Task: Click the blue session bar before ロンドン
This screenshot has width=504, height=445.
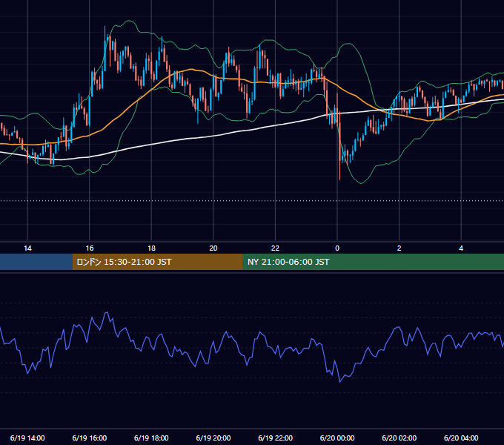Action: pos(36,262)
